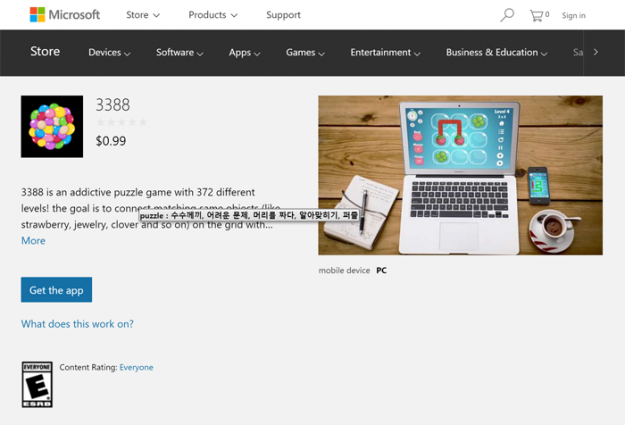Open the Devices dropdown menu
Viewport: 625px width, 425px height.
click(109, 53)
